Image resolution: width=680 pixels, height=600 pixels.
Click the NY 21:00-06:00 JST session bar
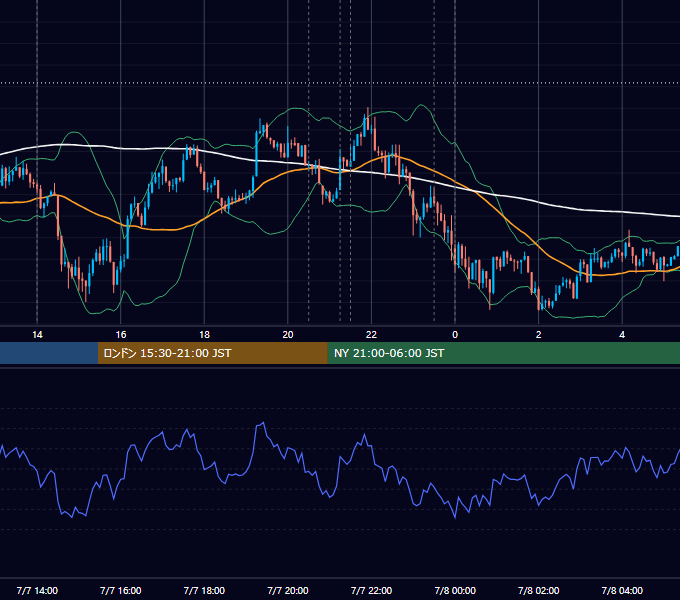[x=503, y=353]
